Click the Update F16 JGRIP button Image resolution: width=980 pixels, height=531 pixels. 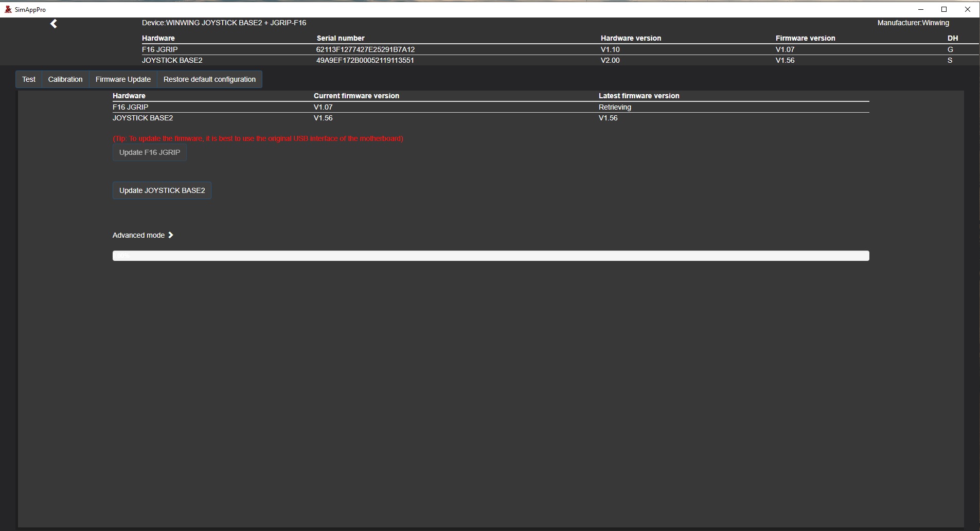point(150,152)
